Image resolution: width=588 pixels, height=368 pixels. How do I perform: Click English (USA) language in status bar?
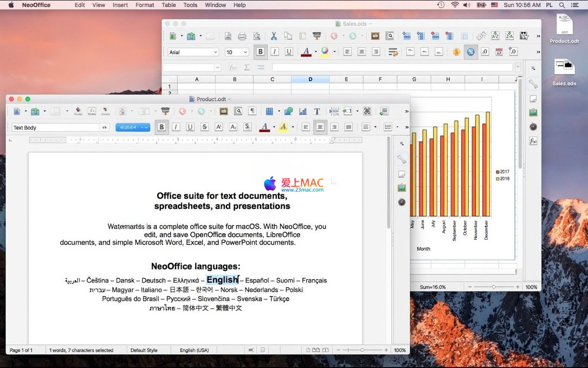pos(194,350)
